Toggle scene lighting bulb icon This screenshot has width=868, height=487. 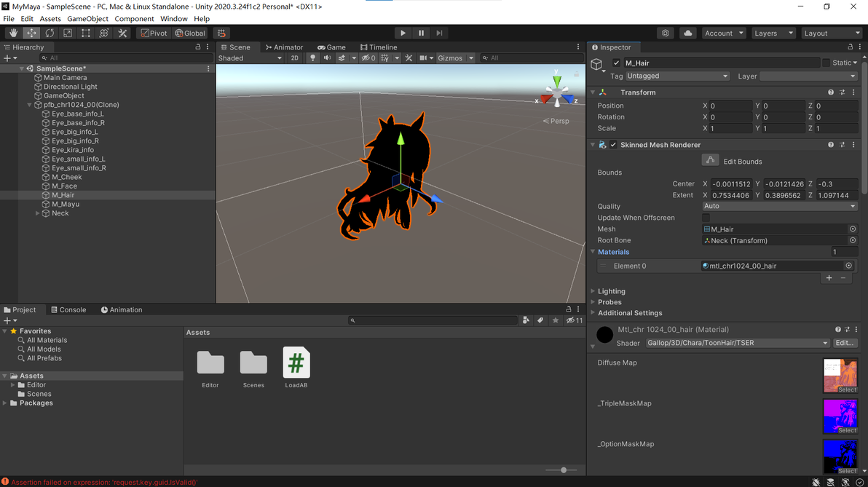click(313, 58)
